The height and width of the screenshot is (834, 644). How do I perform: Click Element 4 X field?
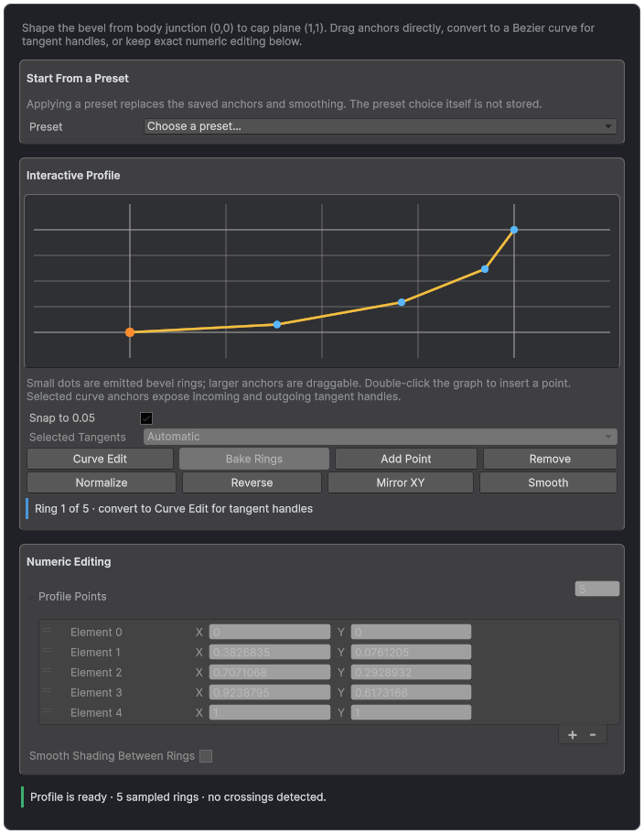pos(270,713)
